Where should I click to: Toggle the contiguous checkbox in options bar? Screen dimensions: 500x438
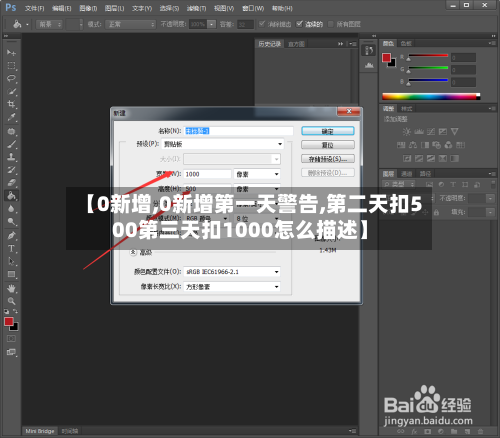pyautogui.click(x=299, y=24)
